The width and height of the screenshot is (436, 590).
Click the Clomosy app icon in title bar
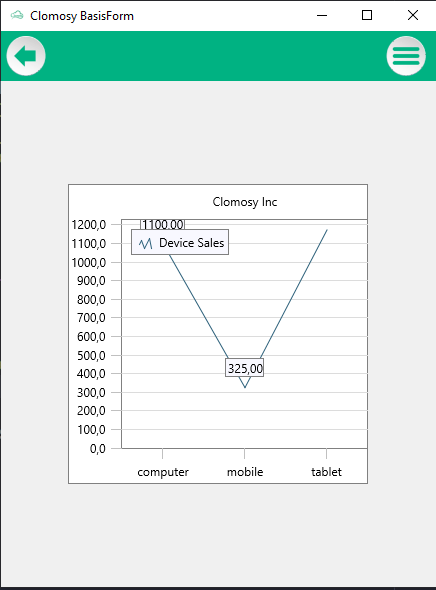coord(17,15)
